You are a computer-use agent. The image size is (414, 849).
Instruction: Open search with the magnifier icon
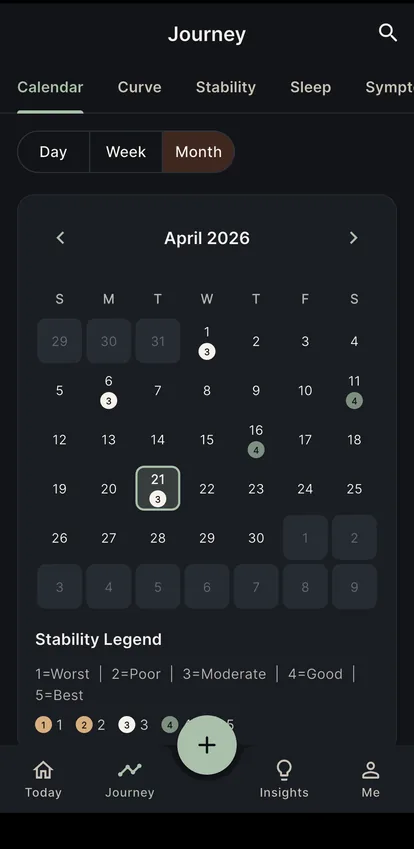pos(387,32)
